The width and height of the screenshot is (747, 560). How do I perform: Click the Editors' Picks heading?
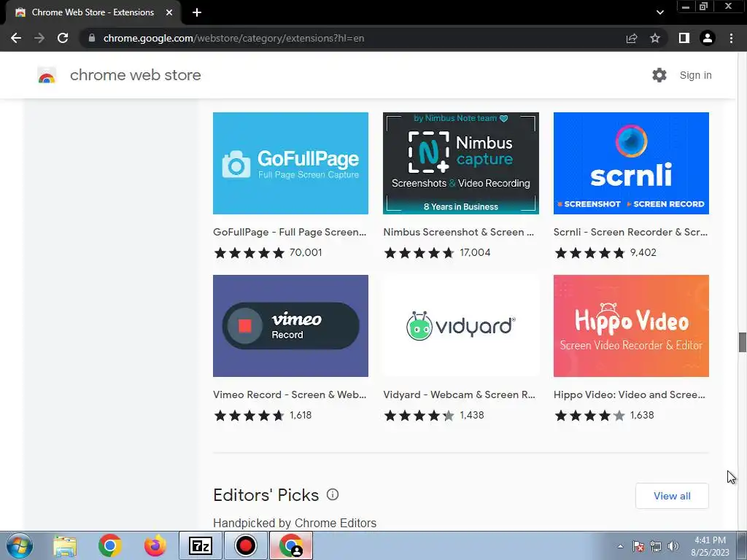point(266,495)
